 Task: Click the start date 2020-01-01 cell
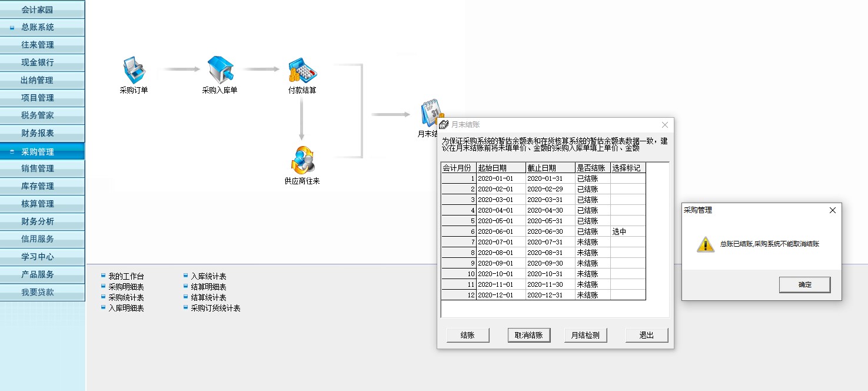pyautogui.click(x=501, y=178)
